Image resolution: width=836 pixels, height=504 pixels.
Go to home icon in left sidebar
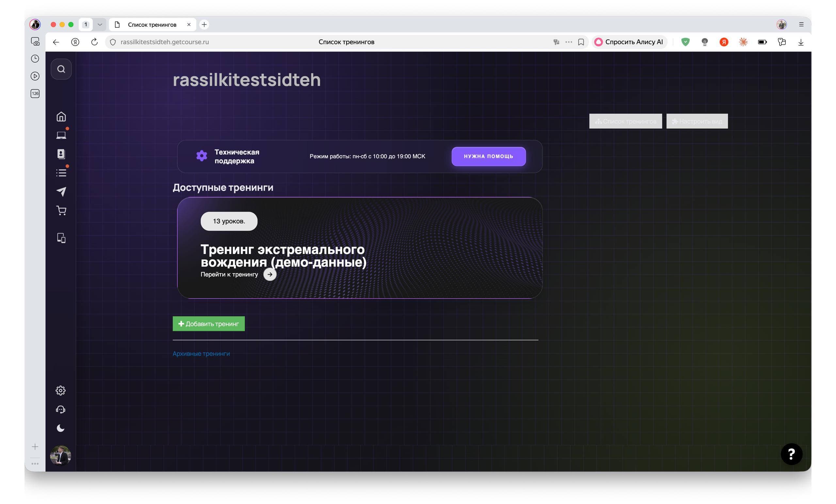[x=61, y=117]
